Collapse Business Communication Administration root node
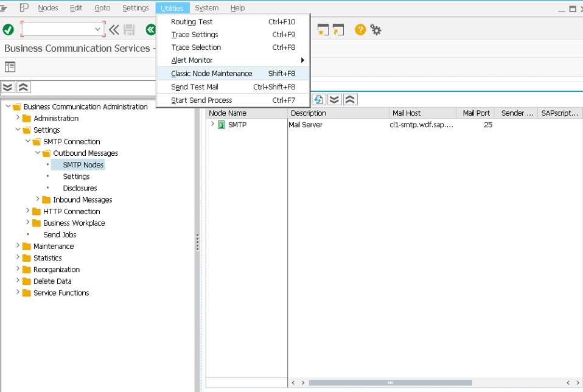 click(8, 107)
